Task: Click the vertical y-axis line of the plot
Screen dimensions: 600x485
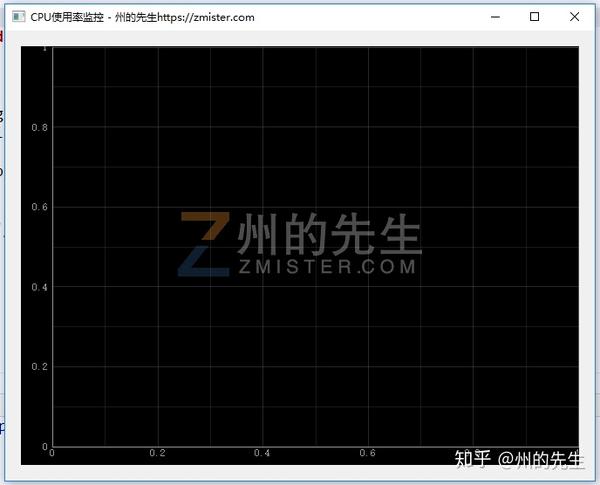Action: click(52, 247)
